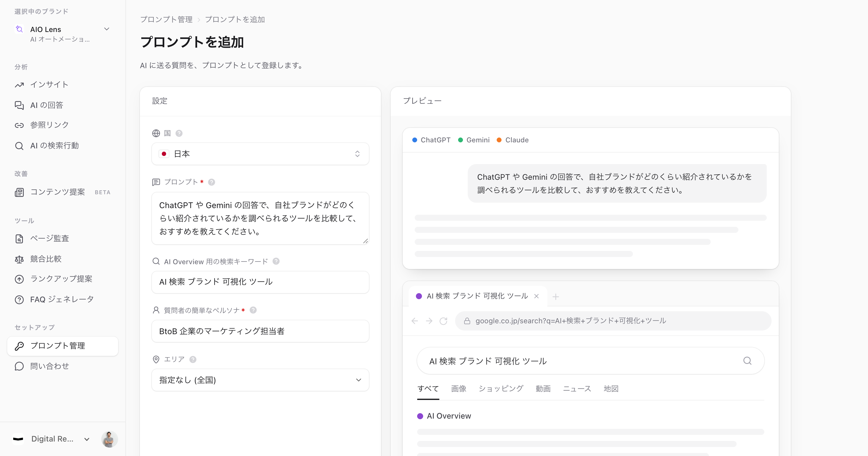Open コンテンツ提案 BETA in sidebar
Screen dimensions: 868x456
pos(63,192)
